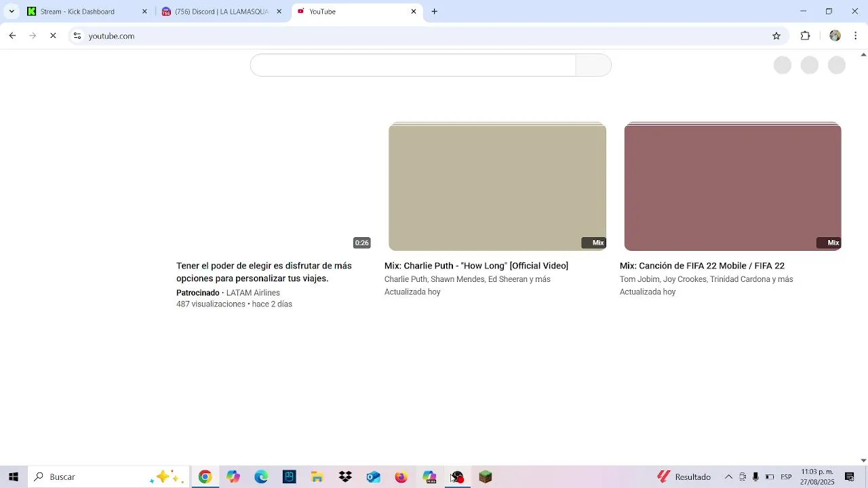
Task: Launch Minecraft from the taskbar
Action: [486, 477]
